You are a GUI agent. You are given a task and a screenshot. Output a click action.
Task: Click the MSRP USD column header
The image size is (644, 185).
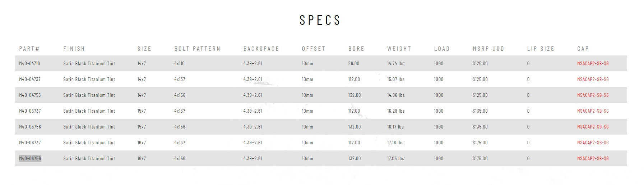pos(488,49)
